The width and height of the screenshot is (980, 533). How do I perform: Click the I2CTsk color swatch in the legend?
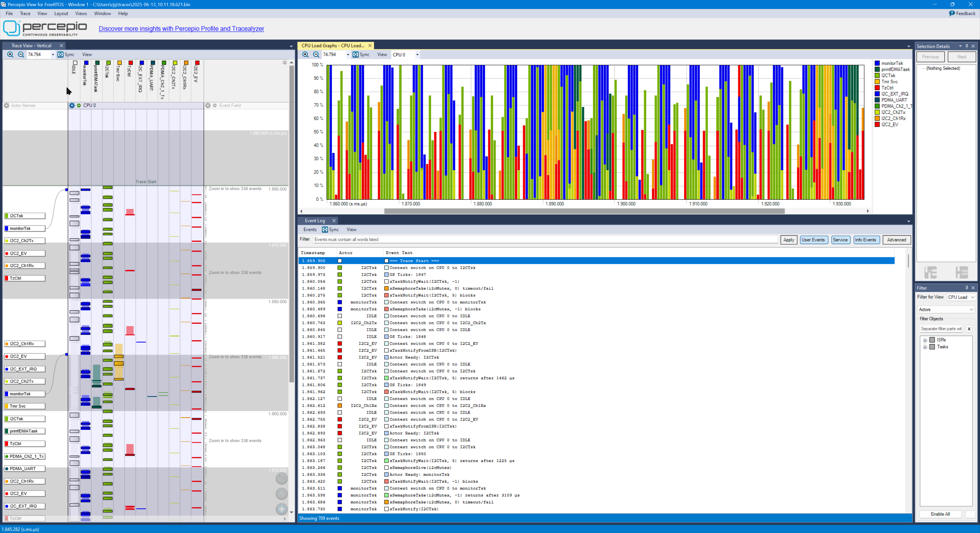pyautogui.click(x=877, y=75)
